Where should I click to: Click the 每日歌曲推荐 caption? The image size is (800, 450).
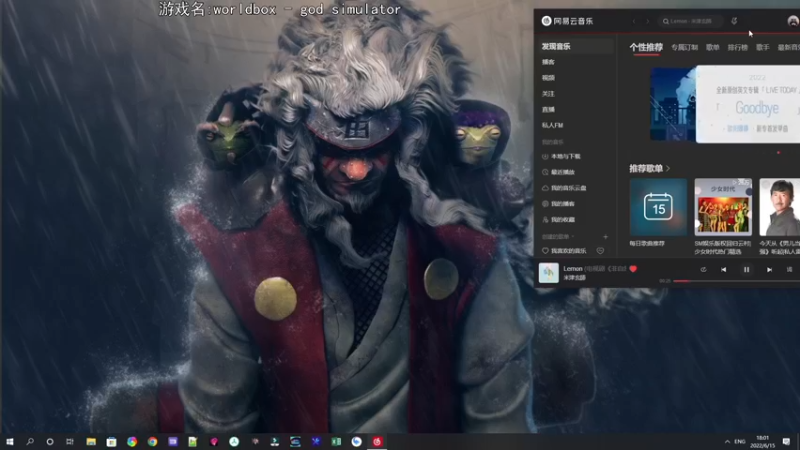tap(647, 244)
